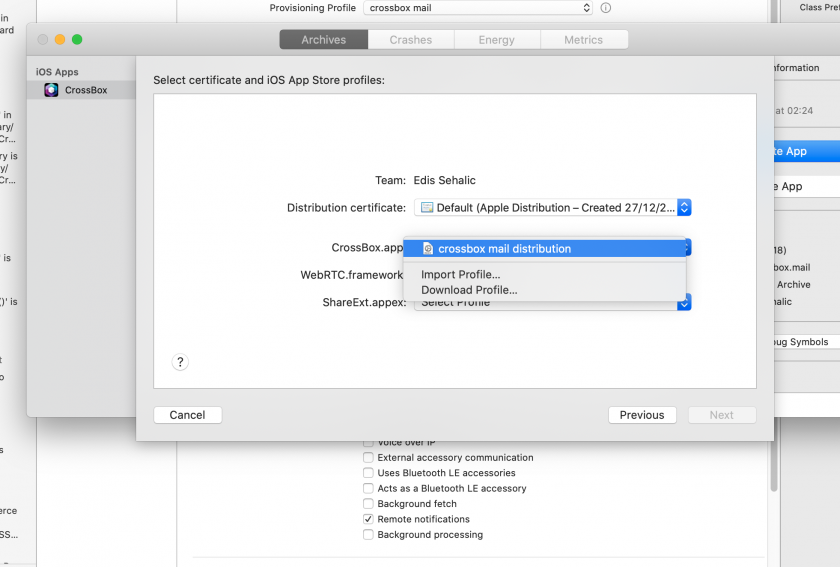Select CrossBox in the iOS Apps list
840x567 pixels.
tap(81, 90)
